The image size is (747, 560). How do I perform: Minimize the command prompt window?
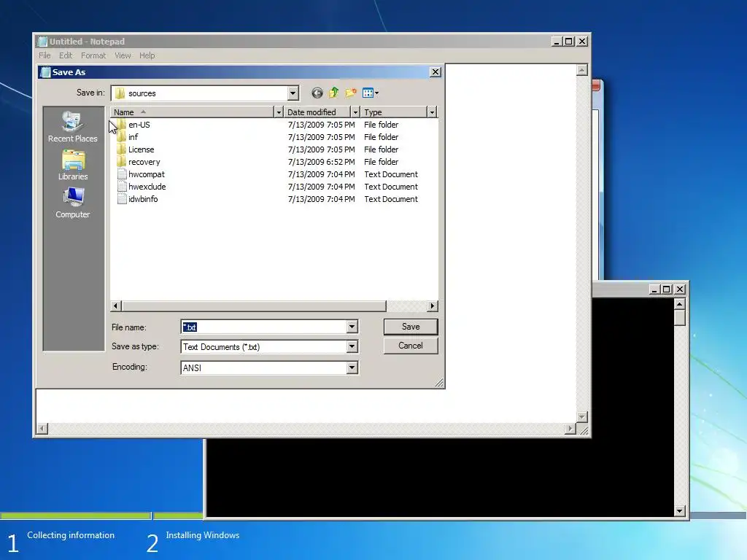(654, 289)
